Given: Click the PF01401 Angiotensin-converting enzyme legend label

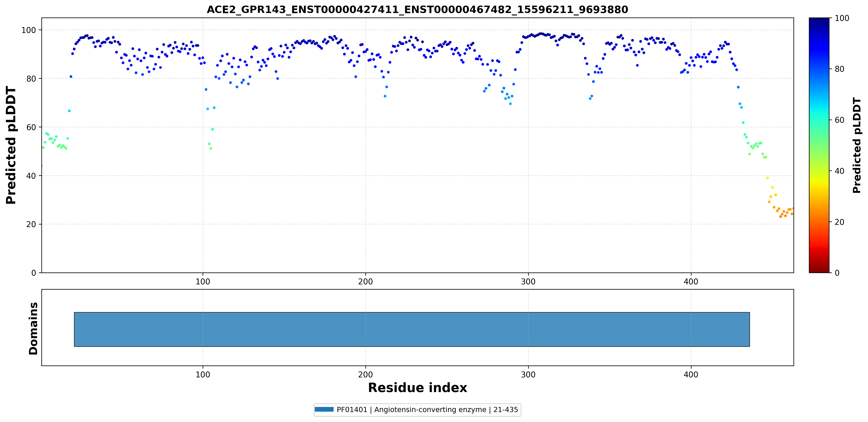Looking at the screenshot, I should tap(427, 410).
